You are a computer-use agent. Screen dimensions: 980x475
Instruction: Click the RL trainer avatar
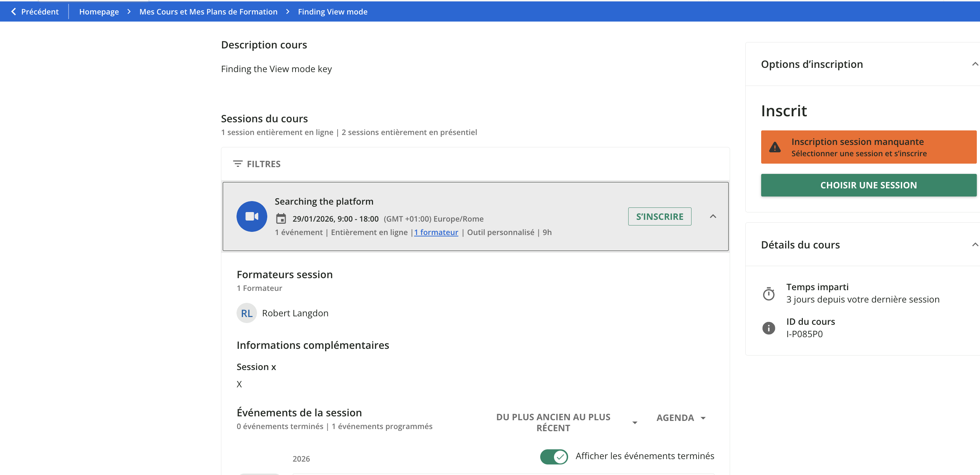click(x=246, y=313)
